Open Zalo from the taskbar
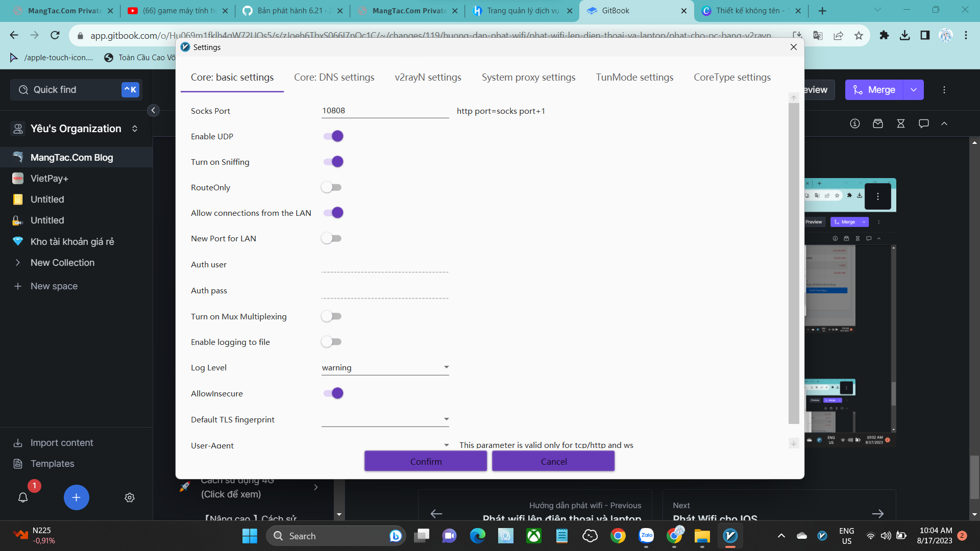Screen dimensions: 980x551 click(646, 536)
